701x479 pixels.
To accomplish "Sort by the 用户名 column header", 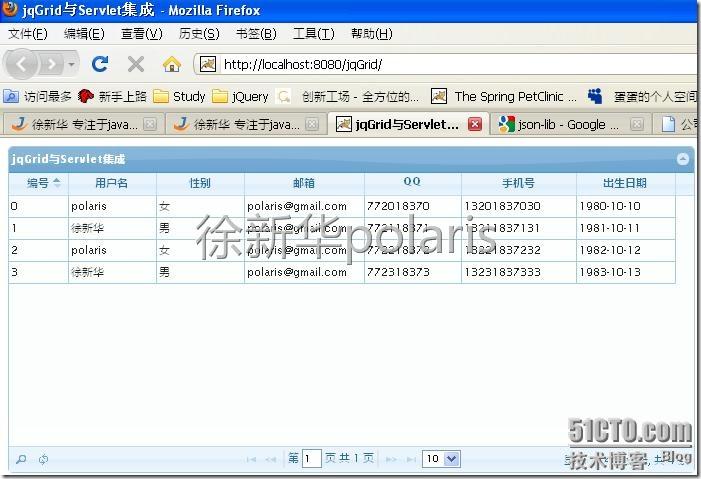I will pyautogui.click(x=112, y=183).
